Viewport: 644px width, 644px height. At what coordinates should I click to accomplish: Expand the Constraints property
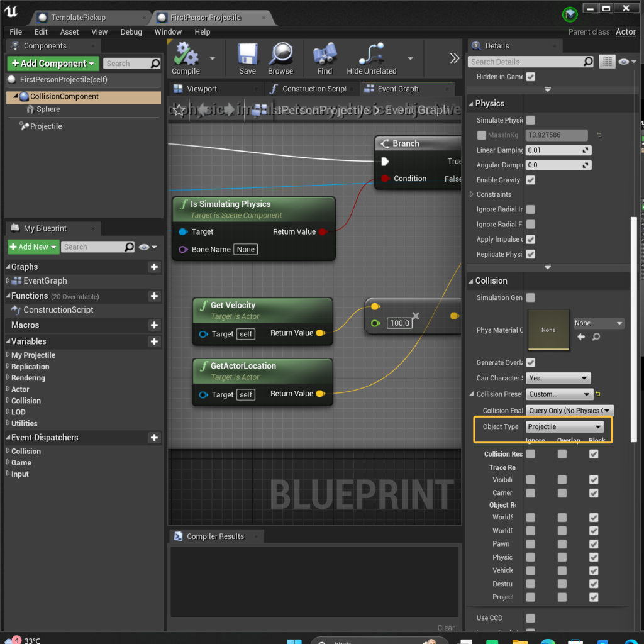[x=472, y=194]
